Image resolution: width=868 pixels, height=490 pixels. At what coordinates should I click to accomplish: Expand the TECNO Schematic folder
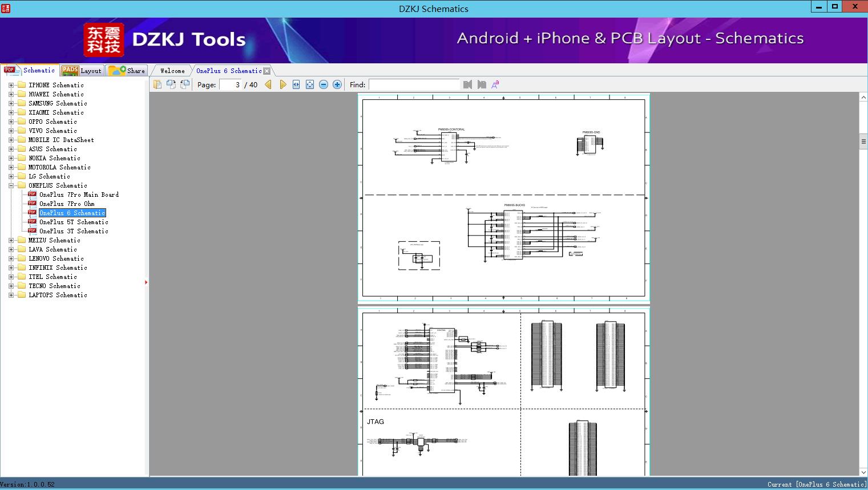11,286
